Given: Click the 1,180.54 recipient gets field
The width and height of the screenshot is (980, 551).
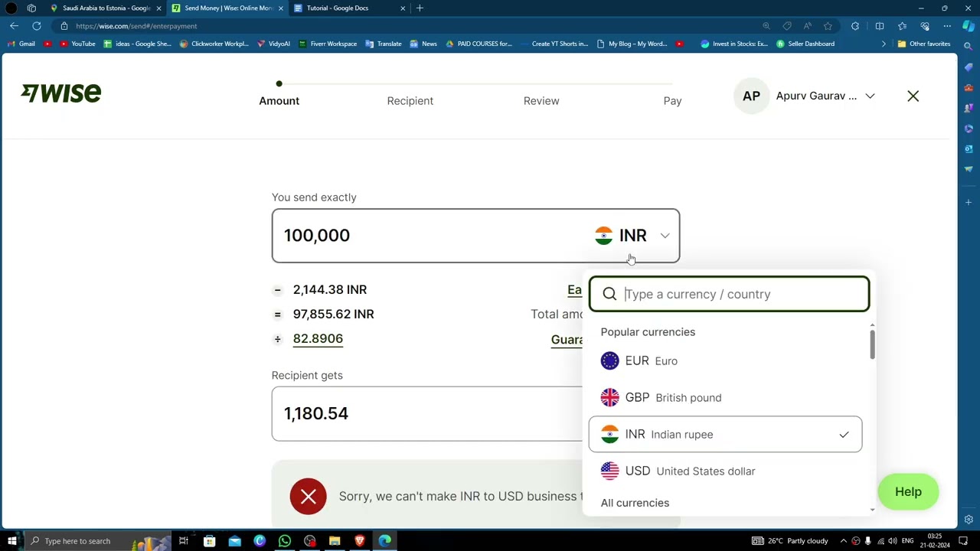Looking at the screenshot, I should pyautogui.click(x=427, y=413).
